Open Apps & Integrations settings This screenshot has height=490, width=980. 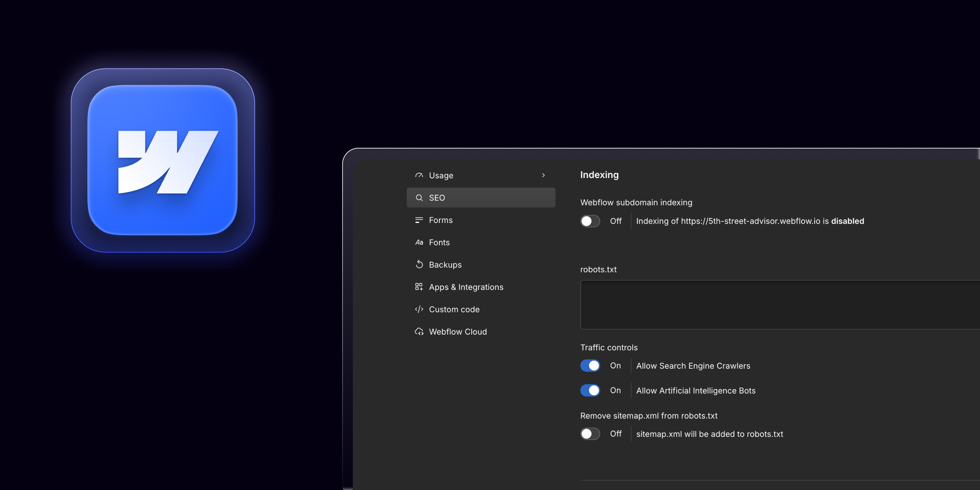(481, 287)
